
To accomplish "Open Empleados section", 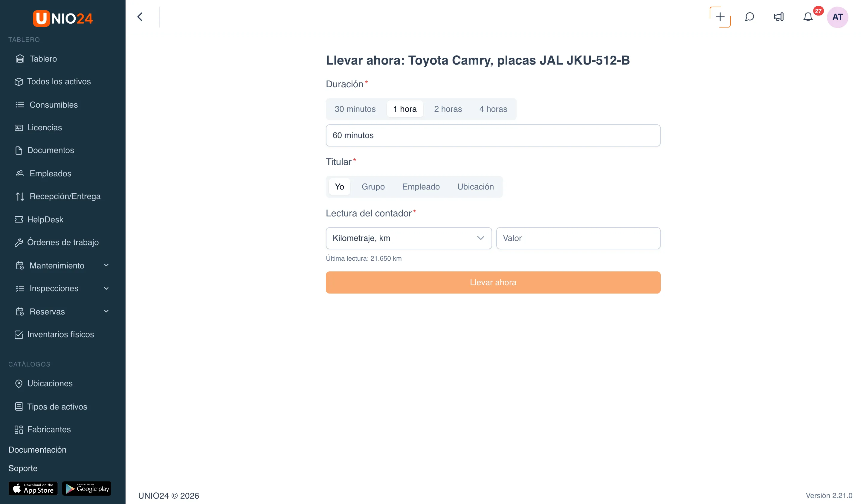I will [x=43, y=174].
